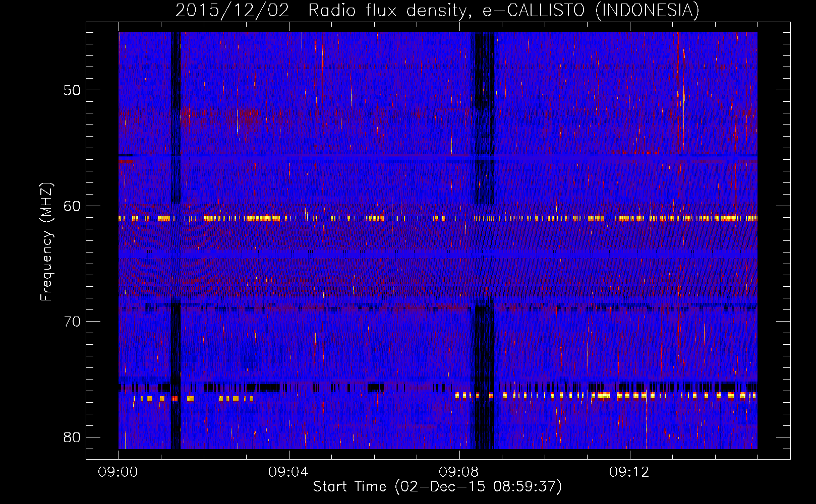
Task: Click the frequency tick label '50'
Action: pos(72,90)
